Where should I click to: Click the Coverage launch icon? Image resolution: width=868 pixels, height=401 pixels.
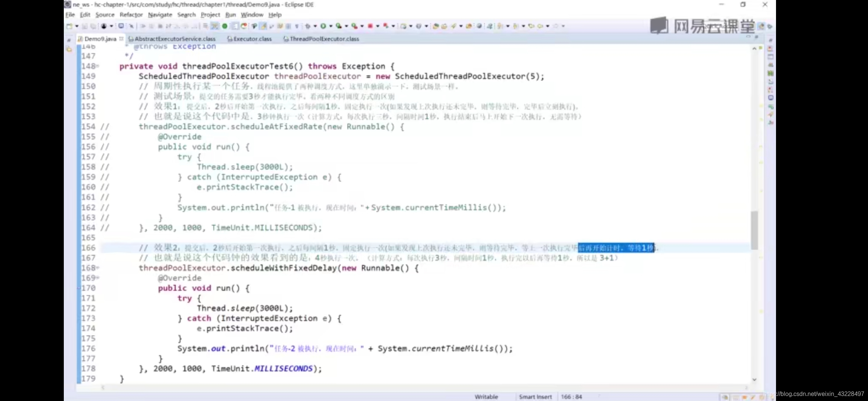pyautogui.click(x=339, y=26)
